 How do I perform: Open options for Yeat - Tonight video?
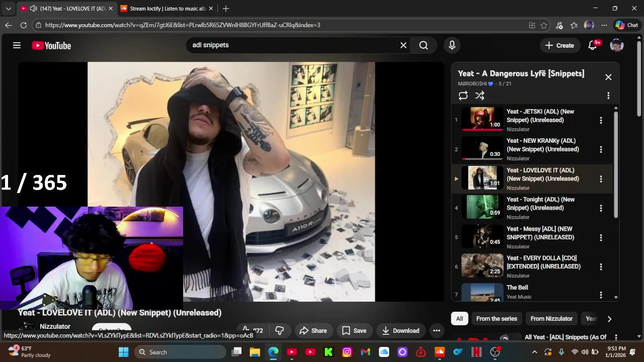click(601, 208)
